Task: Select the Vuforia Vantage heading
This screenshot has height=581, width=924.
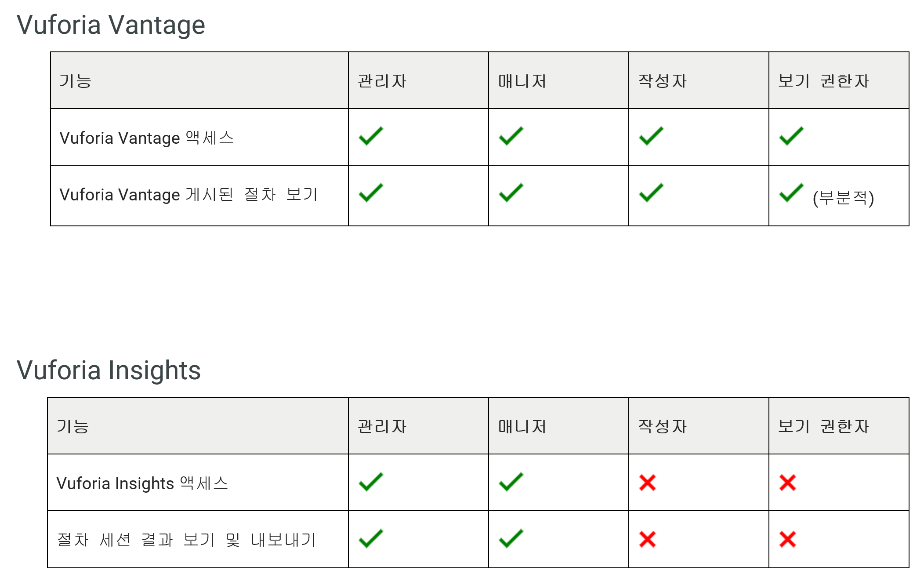Action: click(111, 25)
